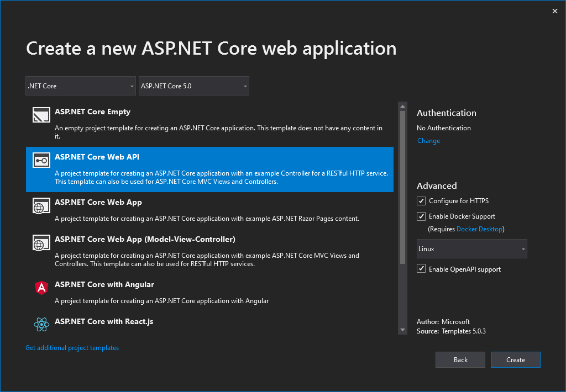Click the React.js atom logo icon

point(41,325)
